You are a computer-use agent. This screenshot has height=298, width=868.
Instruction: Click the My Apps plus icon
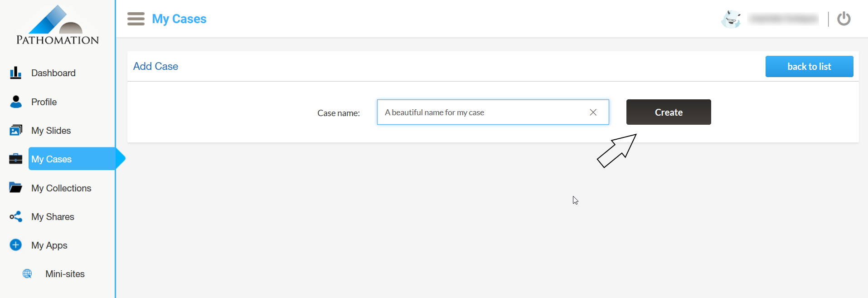coord(16,245)
